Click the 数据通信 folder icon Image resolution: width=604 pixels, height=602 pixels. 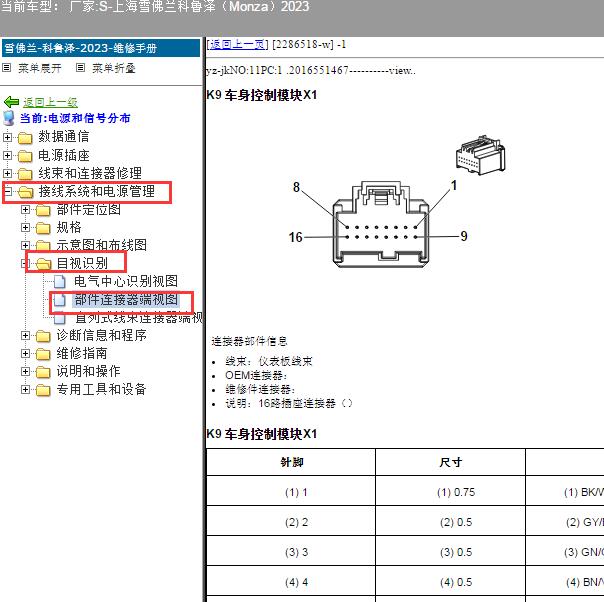[x=25, y=138]
